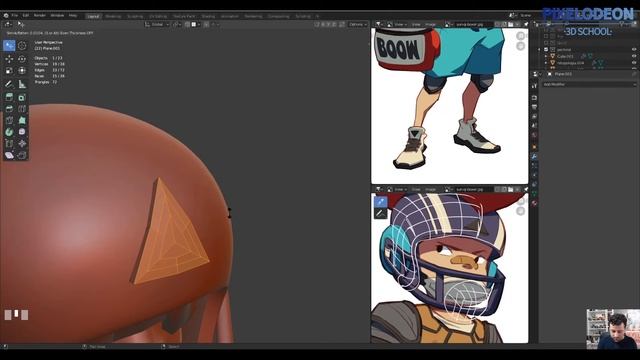Open Global transform orientation dropdown
Viewport: 640px width, 360px height.
157,24
